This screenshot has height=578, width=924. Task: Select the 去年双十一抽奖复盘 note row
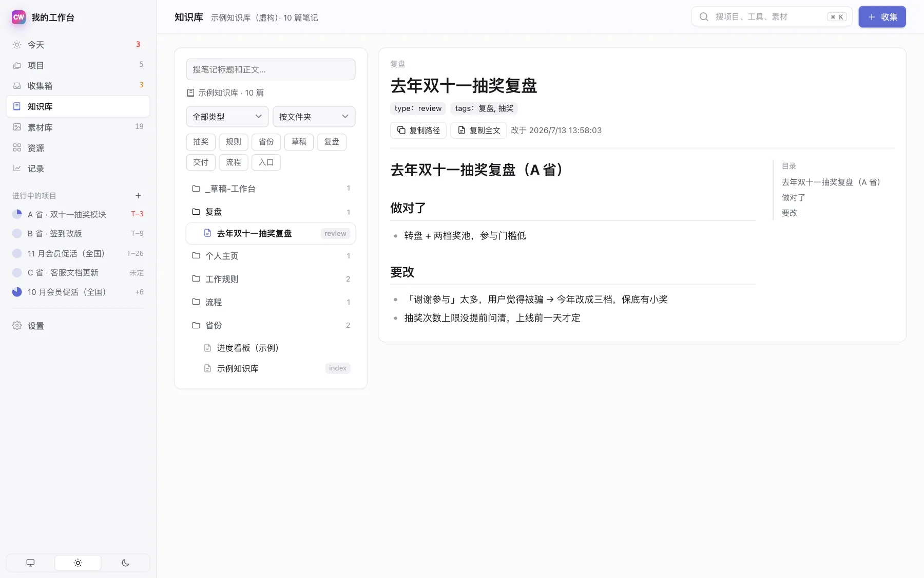(271, 233)
